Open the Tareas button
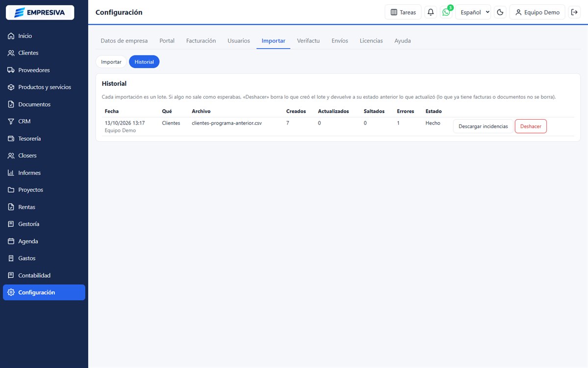588x368 pixels. (403, 12)
